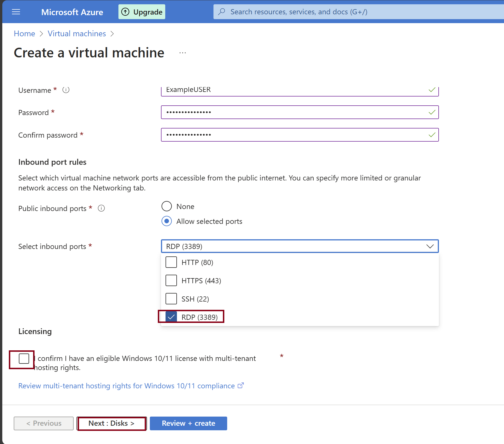Click external link icon beside compliance link
504x444 pixels.
(241, 385)
